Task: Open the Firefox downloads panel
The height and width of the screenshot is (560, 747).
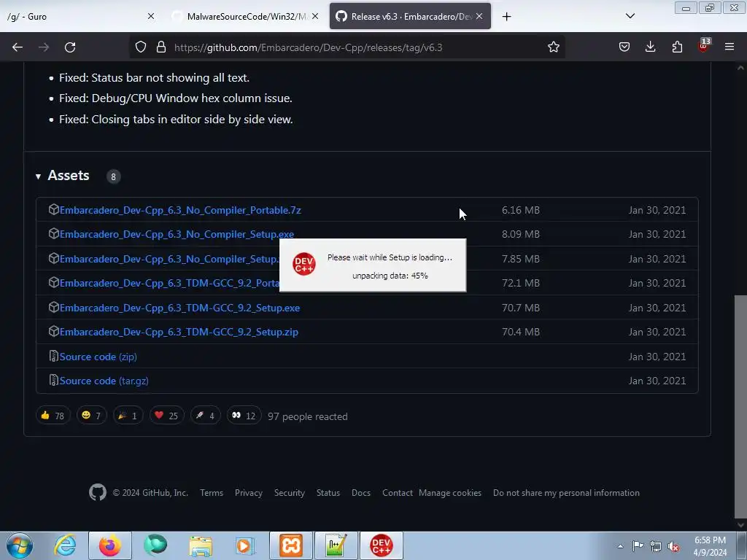Action: click(650, 47)
